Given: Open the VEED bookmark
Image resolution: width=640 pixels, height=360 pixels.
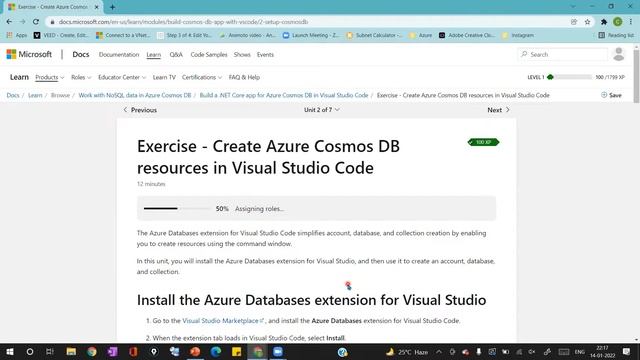Looking at the screenshot, I should point(60,36).
